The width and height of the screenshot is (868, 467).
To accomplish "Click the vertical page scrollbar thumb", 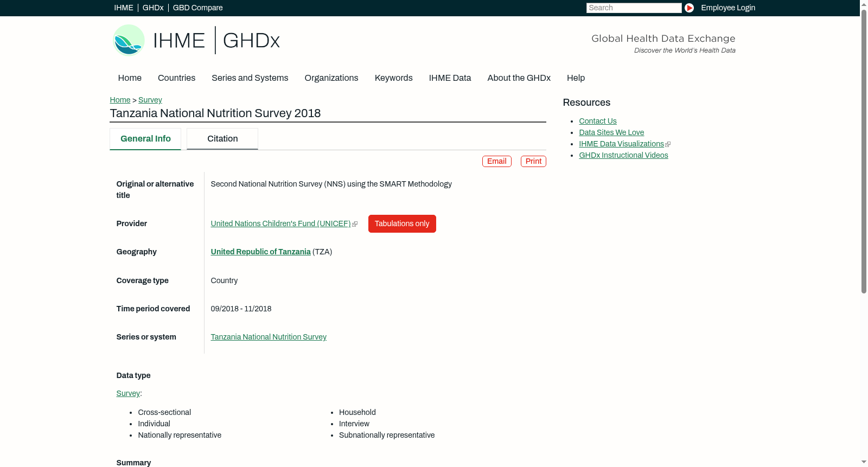I will pos(864,151).
